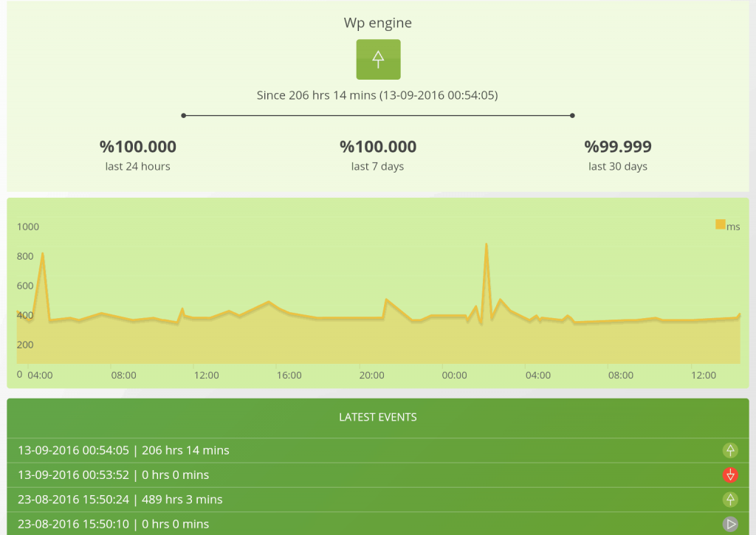Viewport: 756px width, 535px height.
Task: Click the 'Since 206 hrs 14 mins' uptime text
Action: point(377,95)
